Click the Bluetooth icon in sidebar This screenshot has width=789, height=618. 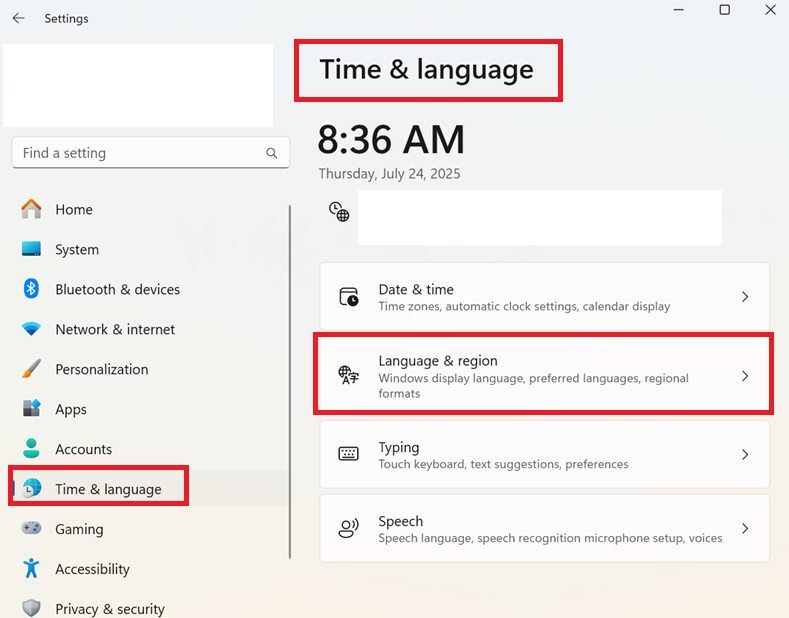(x=31, y=289)
